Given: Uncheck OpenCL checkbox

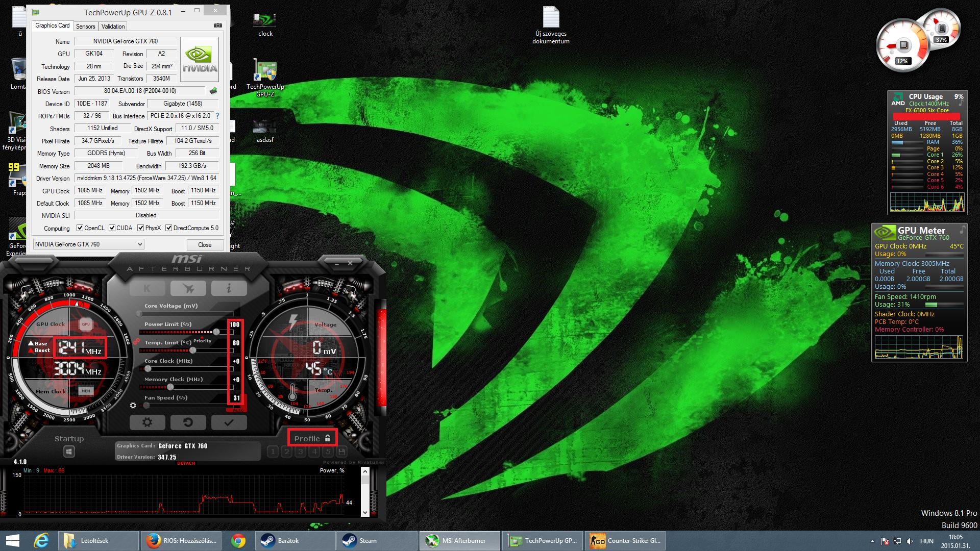Looking at the screenshot, I should [x=80, y=228].
